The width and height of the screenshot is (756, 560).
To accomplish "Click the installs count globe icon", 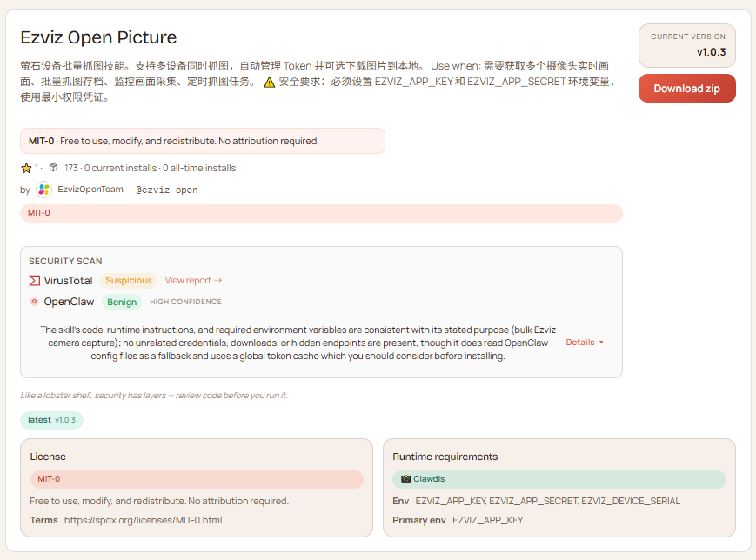I will 53,168.
